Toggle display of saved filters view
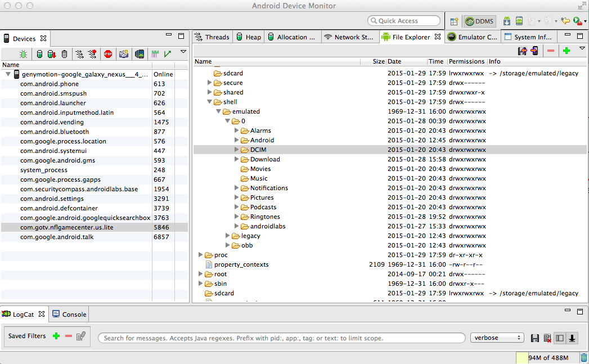 560,338
